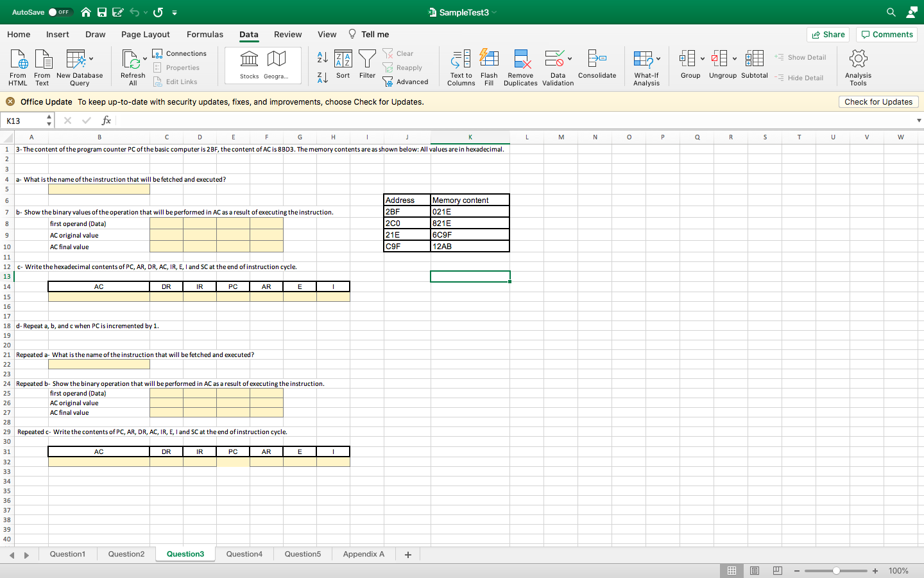This screenshot has width=924, height=578.
Task: Select cell containing 821E
Action: point(470,223)
